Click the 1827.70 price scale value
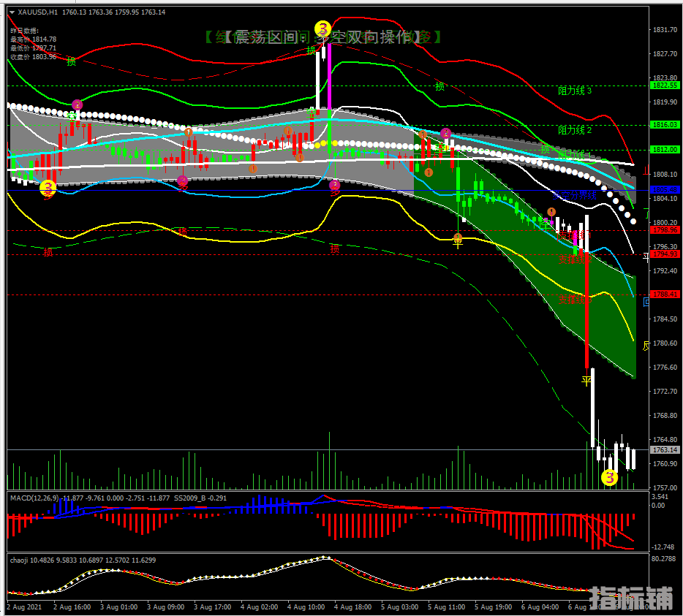683x616 pixels. pyautogui.click(x=665, y=54)
